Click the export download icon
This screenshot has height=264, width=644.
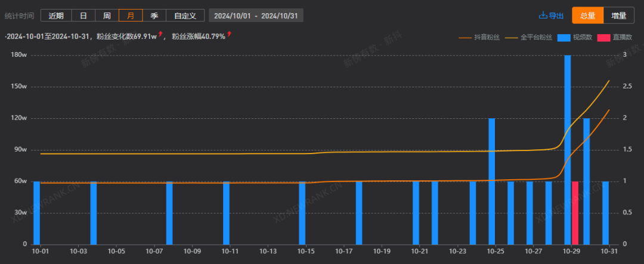pyautogui.click(x=543, y=16)
